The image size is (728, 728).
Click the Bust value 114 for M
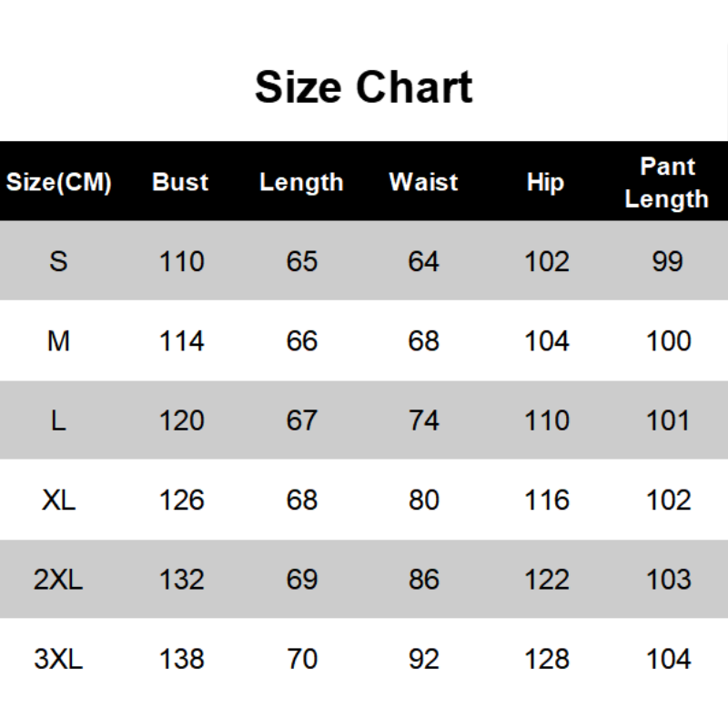182,341
